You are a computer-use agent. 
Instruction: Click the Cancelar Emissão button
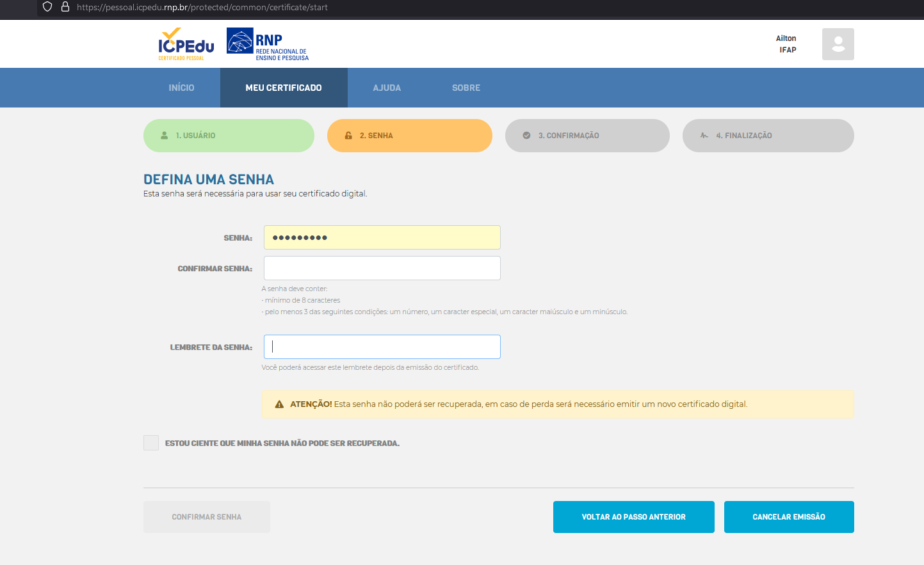789,517
